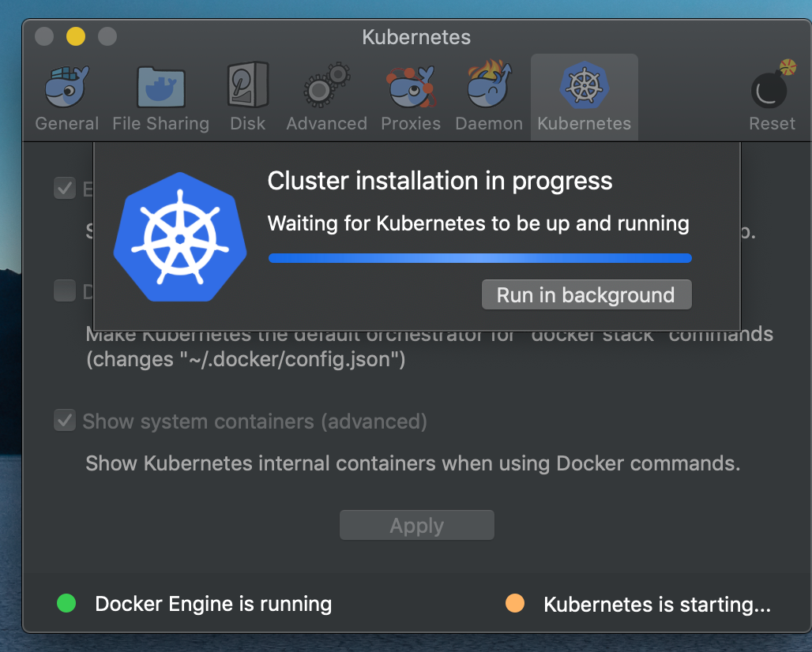The width and height of the screenshot is (812, 652).
Task: Click the installation progress bar
Action: 480,257
